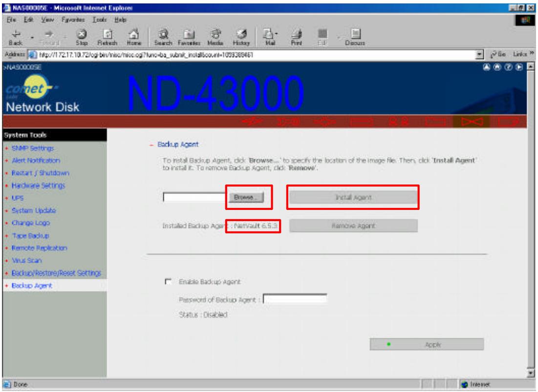Click the scrollbar down arrow
This screenshot has height=392, width=538.
(531, 373)
